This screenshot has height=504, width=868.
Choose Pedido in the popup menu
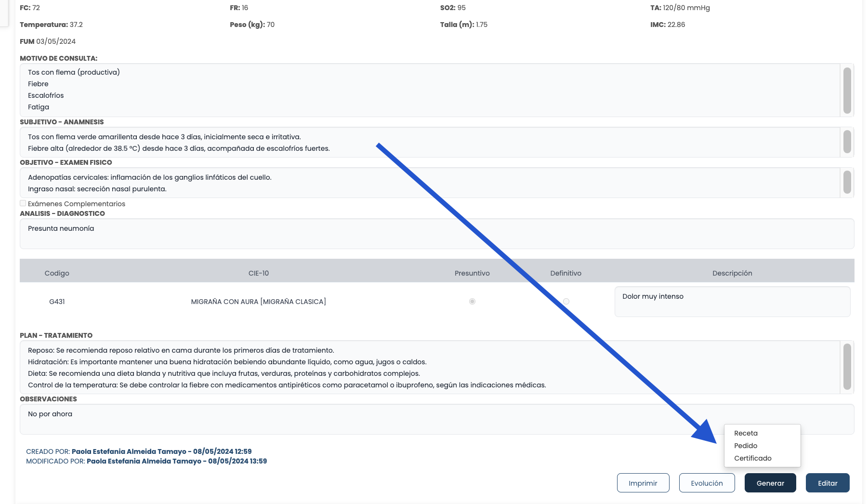point(746,446)
